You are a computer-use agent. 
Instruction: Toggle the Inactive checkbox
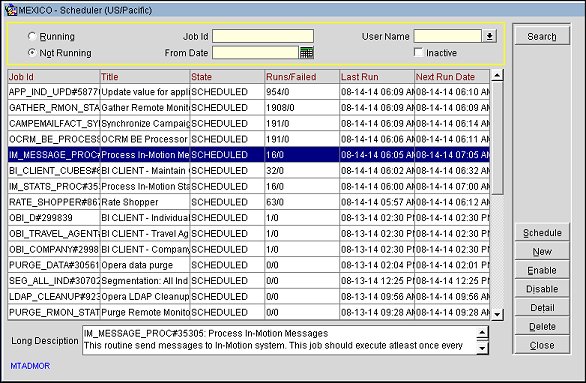pyautogui.click(x=419, y=52)
